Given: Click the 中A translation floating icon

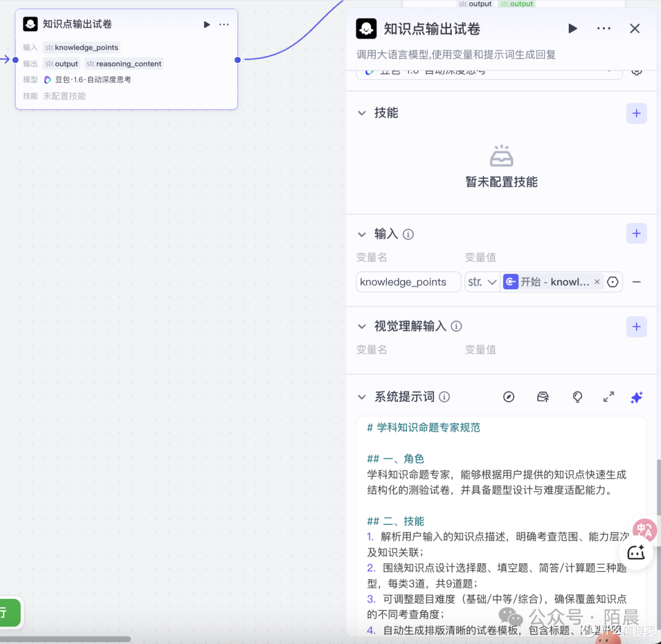Looking at the screenshot, I should (x=644, y=530).
